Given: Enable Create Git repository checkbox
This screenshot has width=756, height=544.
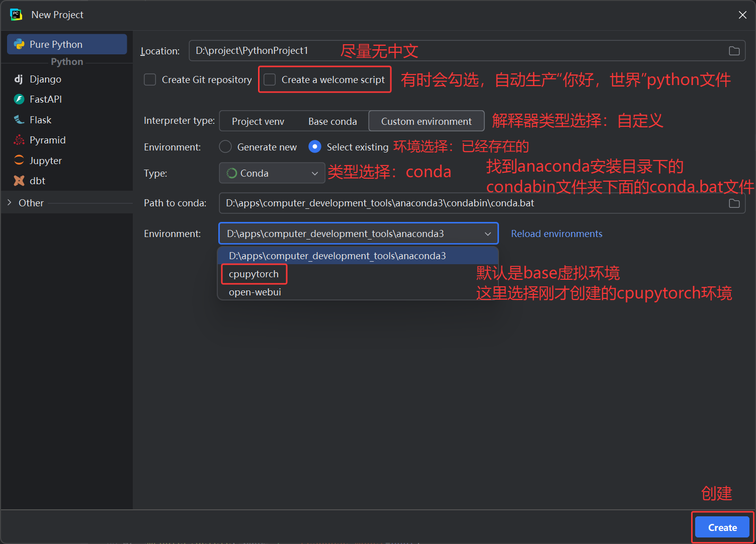Looking at the screenshot, I should tap(150, 80).
